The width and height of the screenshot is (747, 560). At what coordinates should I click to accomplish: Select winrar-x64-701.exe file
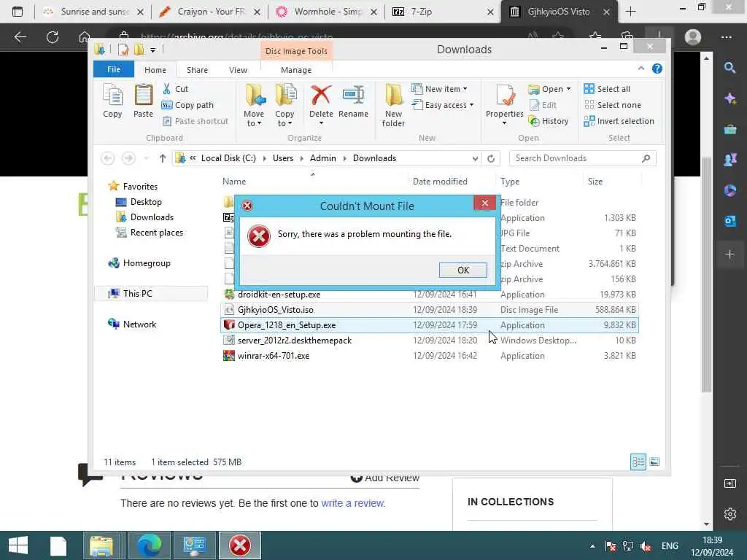[429, 356]
